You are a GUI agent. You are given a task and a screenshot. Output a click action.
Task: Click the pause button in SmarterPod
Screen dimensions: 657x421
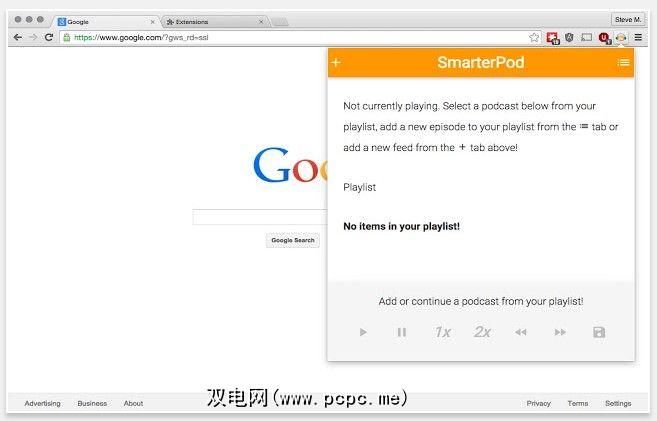point(401,332)
